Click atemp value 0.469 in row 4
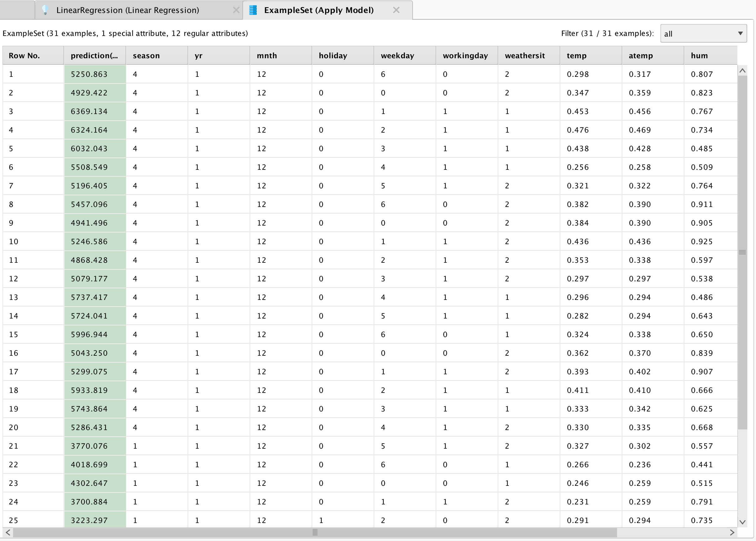 pos(653,130)
